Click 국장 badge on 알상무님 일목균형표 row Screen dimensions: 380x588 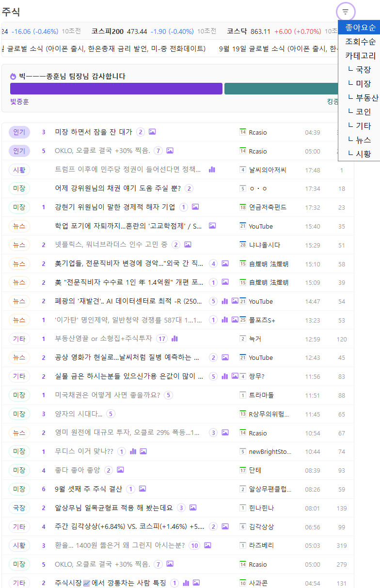tap(19, 508)
